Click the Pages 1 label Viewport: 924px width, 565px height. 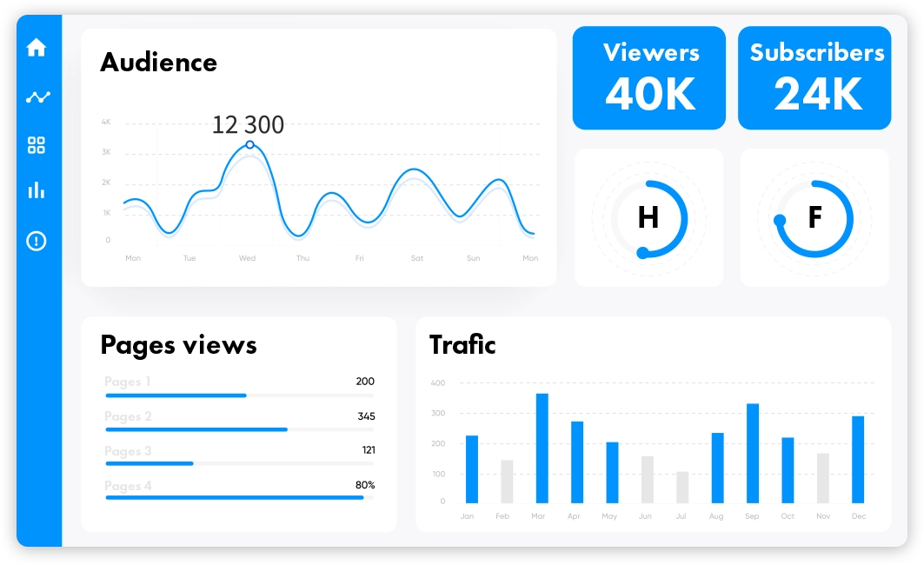[x=127, y=382]
